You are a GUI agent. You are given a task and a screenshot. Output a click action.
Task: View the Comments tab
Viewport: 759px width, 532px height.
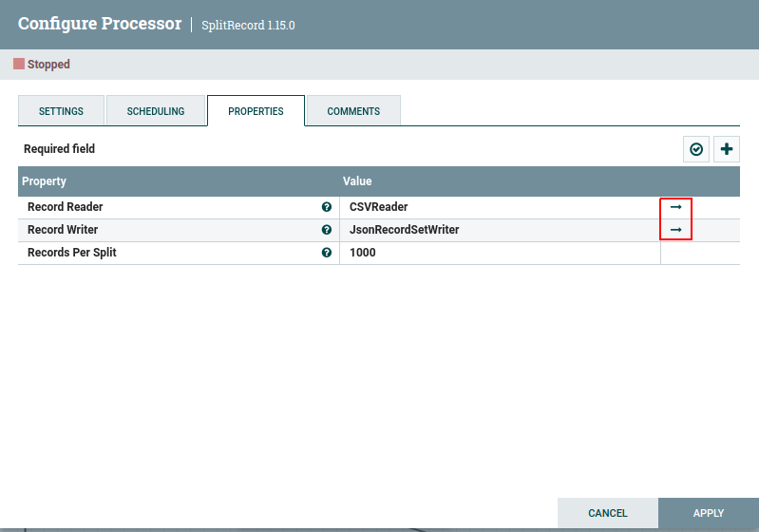pos(353,111)
